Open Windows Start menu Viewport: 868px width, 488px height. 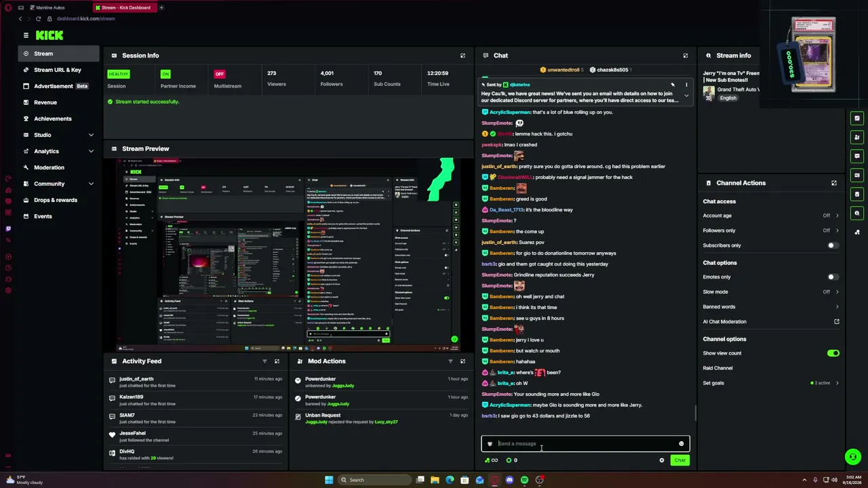pos(329,480)
